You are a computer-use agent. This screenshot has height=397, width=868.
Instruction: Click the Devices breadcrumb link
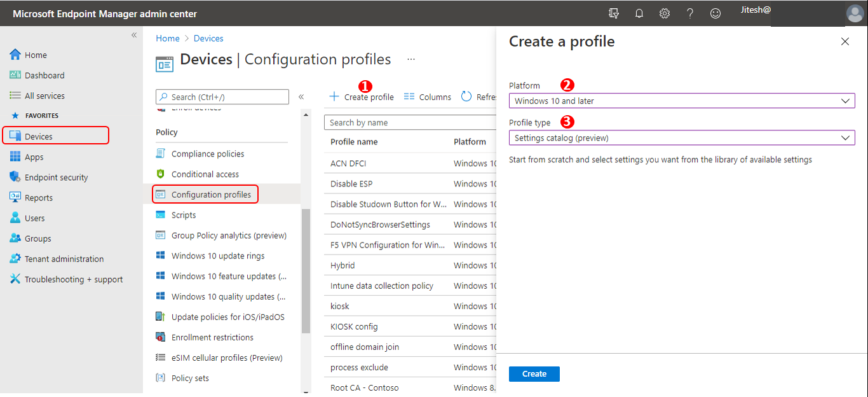(208, 38)
